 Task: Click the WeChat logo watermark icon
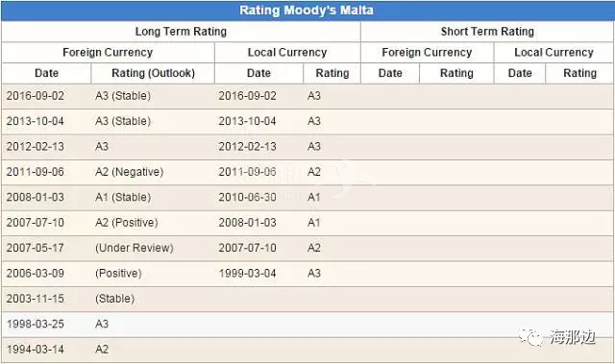[x=530, y=337]
